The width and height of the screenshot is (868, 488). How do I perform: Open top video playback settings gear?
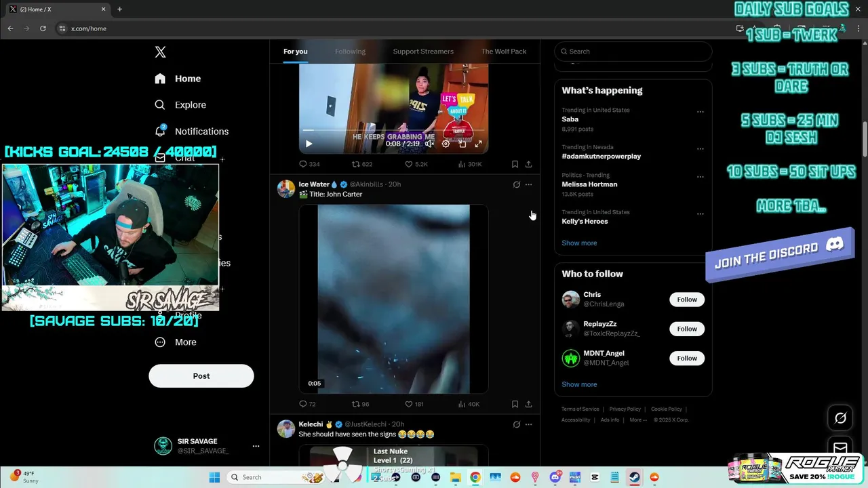pyautogui.click(x=446, y=144)
